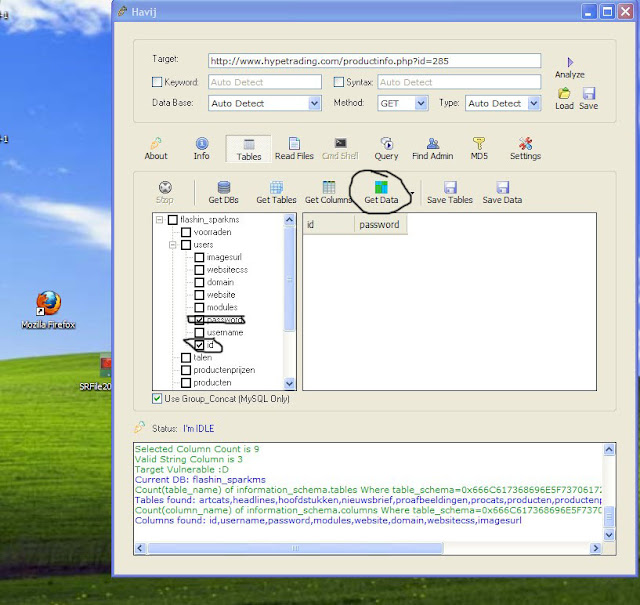640x605 pixels.
Task: Check the imagesurl column checkbox
Action: pyautogui.click(x=199, y=257)
